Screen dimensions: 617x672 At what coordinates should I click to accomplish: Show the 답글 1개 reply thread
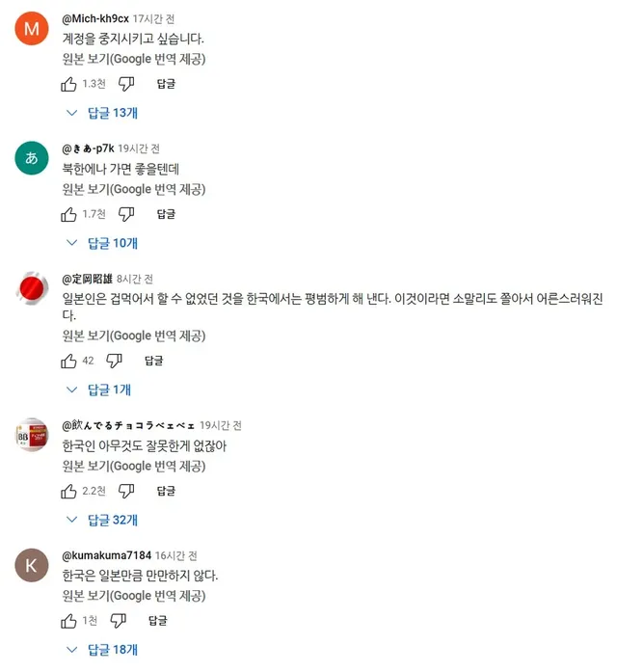click(100, 390)
